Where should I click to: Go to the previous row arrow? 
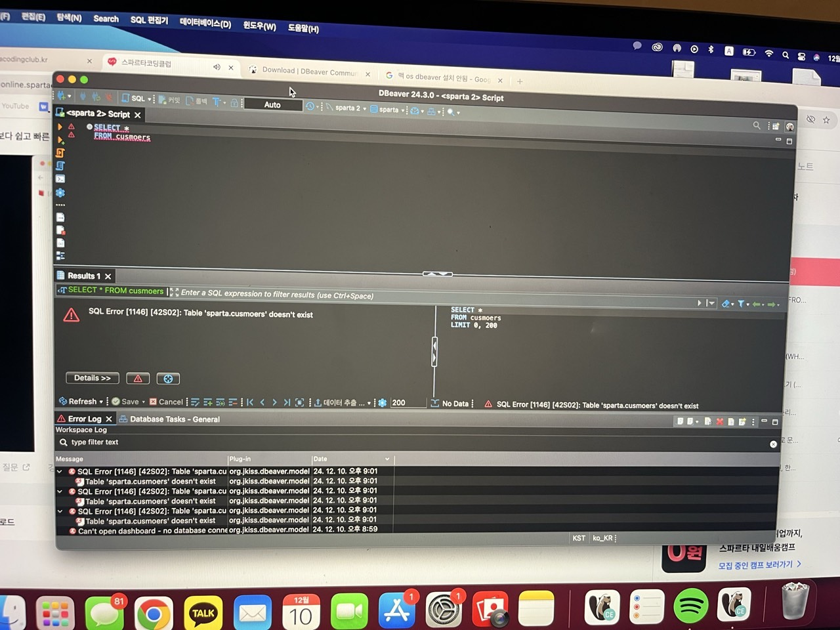click(262, 402)
